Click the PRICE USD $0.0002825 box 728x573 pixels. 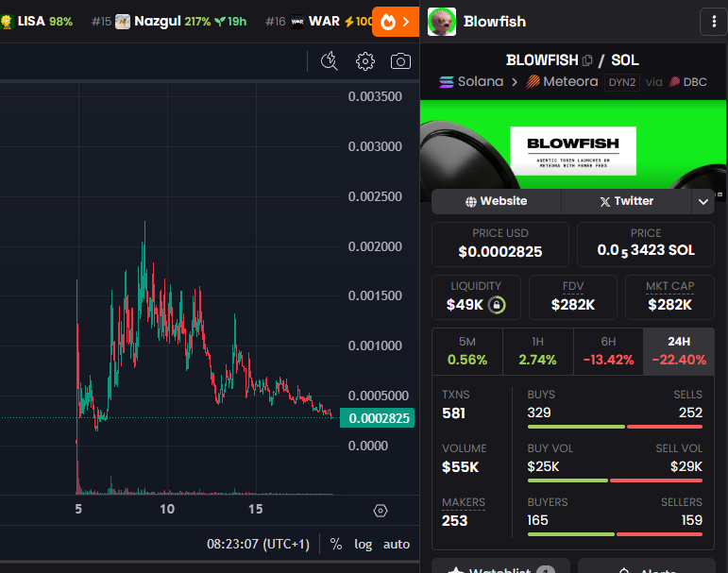[x=500, y=244]
